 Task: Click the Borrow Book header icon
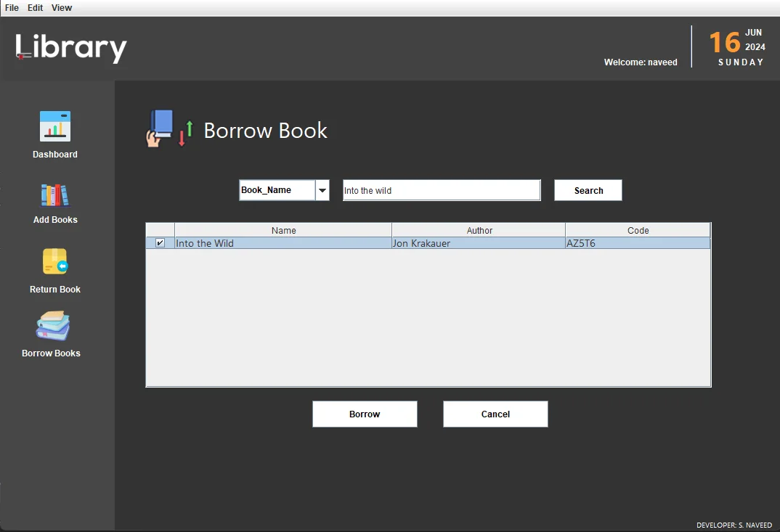pyautogui.click(x=169, y=128)
